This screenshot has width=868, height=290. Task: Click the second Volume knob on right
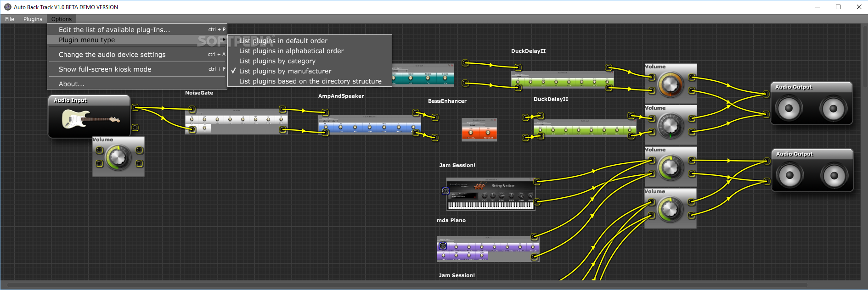click(671, 126)
